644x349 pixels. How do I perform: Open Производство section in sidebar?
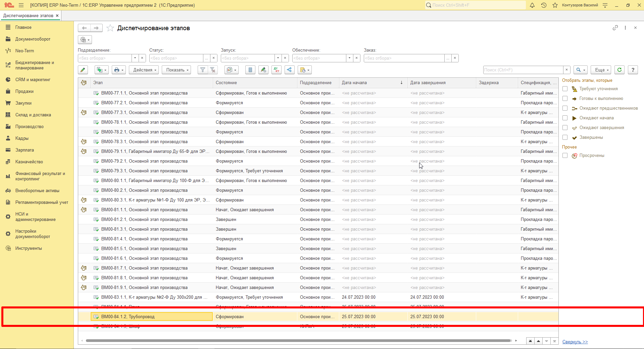coord(30,126)
